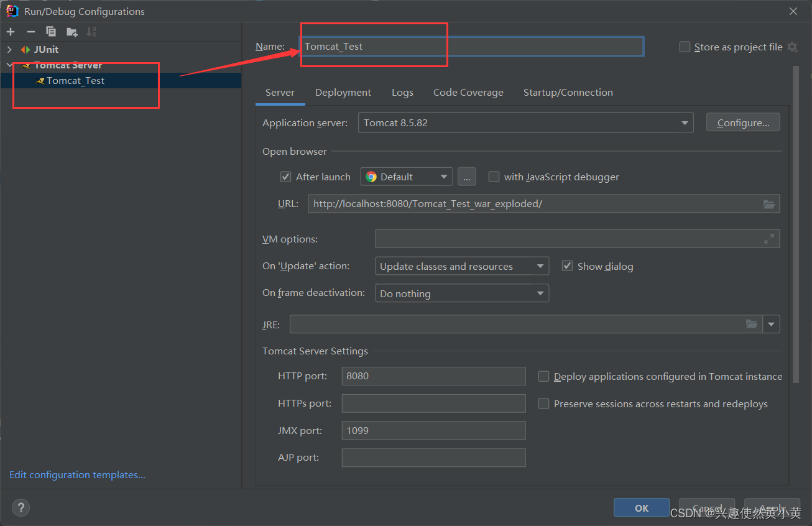Click the Copy Configuration icon
The width and height of the screenshot is (812, 526).
51,32
